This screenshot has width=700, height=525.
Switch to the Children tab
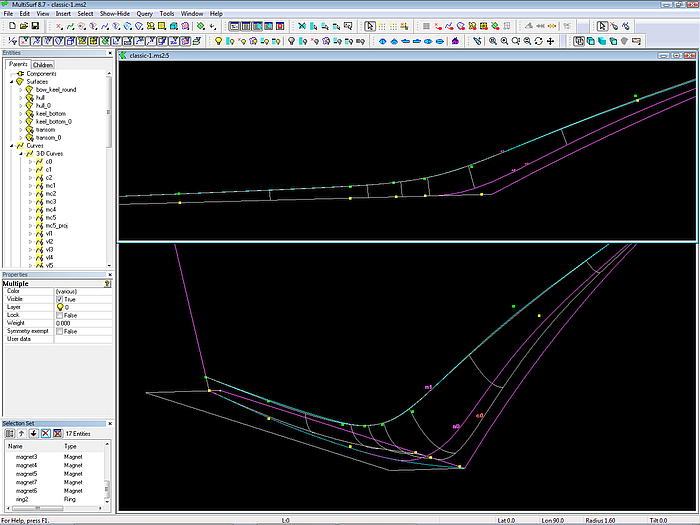(x=43, y=65)
